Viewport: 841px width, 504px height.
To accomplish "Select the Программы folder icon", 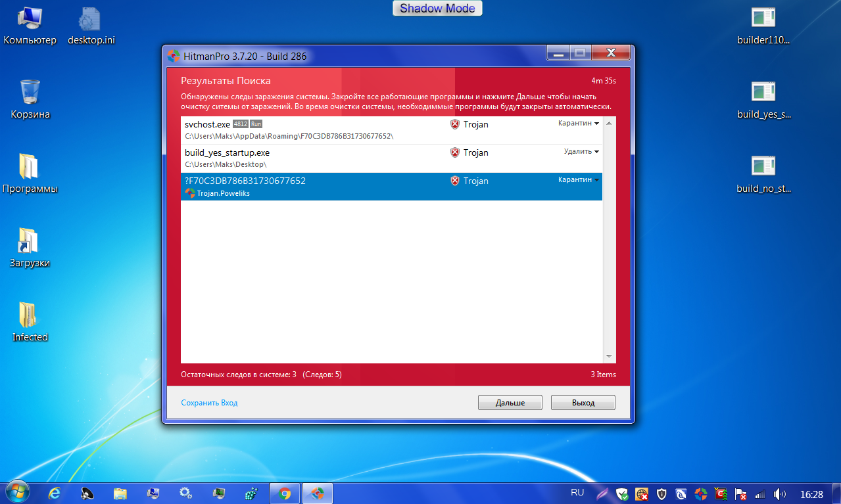I will (x=30, y=174).
